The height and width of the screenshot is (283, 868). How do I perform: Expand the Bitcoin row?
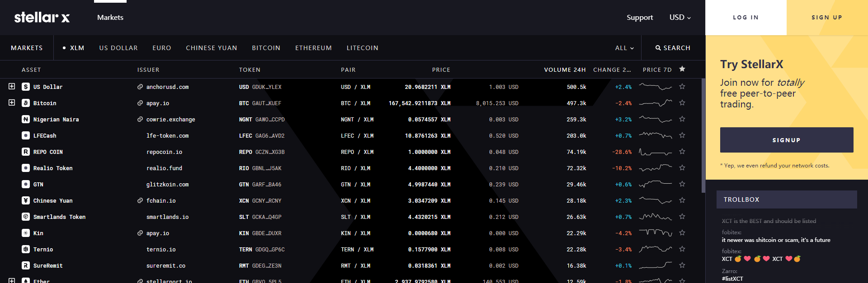pos(12,102)
